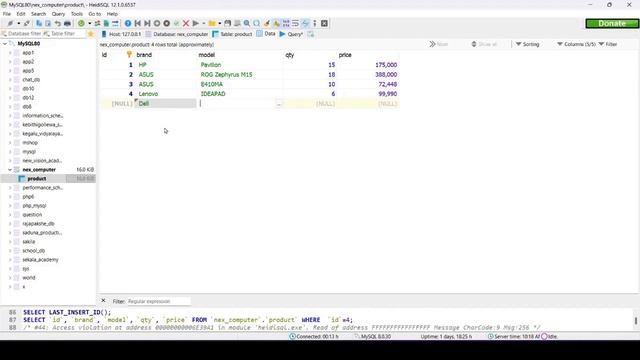Expand the world database node
640x360 pixels.
(10, 278)
